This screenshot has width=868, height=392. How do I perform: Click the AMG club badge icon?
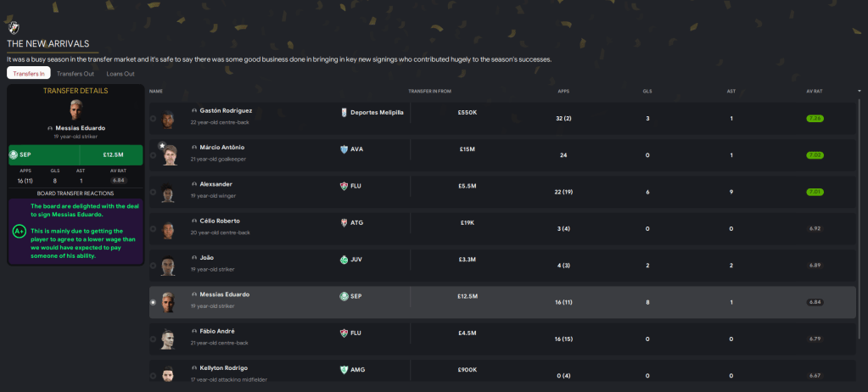pyautogui.click(x=344, y=369)
